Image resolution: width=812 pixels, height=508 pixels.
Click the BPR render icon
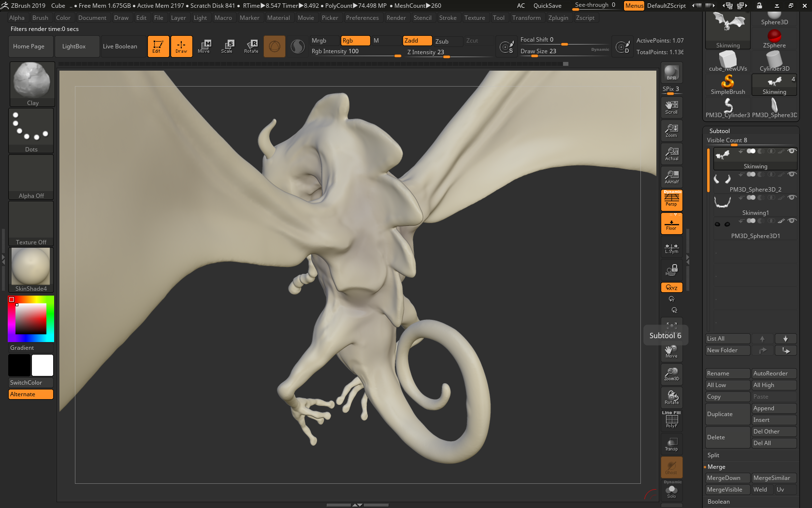click(x=671, y=73)
